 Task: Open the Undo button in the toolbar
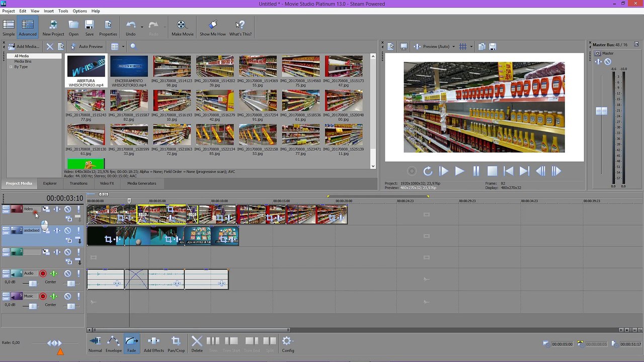(131, 28)
